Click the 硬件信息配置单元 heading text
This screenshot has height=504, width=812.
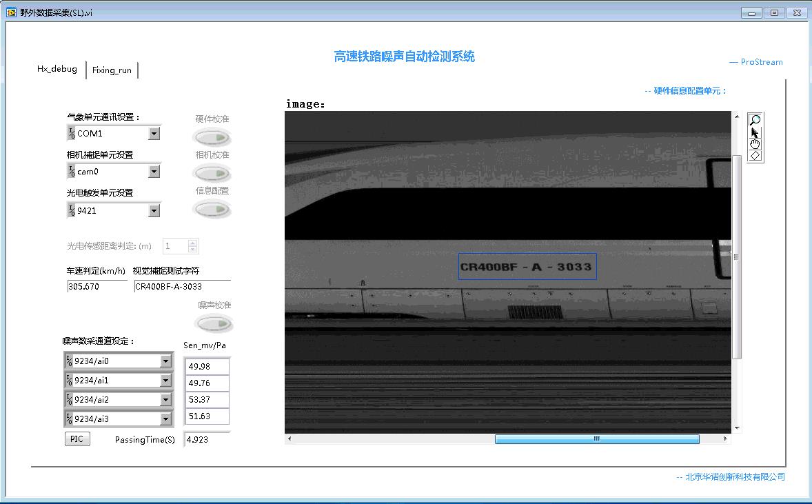[x=686, y=90]
